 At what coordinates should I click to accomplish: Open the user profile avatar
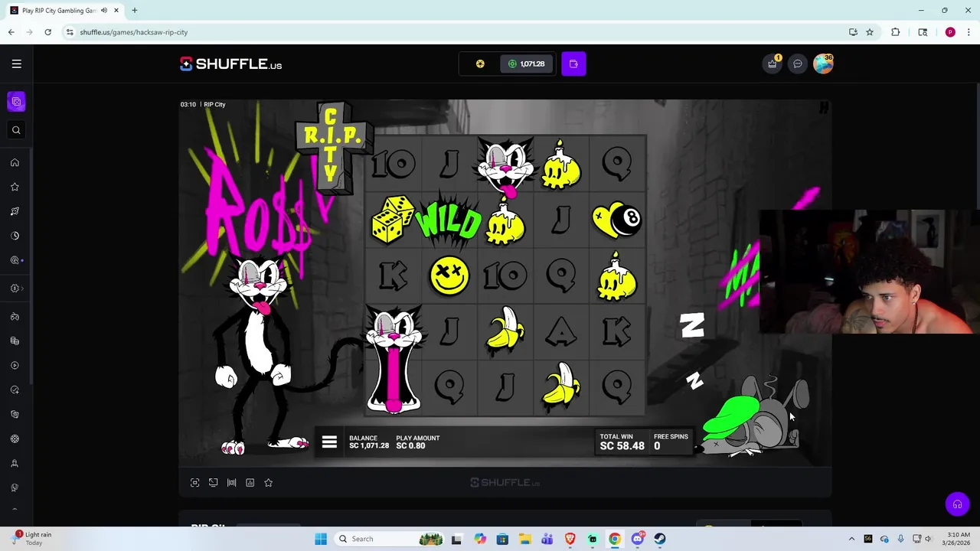(x=823, y=64)
